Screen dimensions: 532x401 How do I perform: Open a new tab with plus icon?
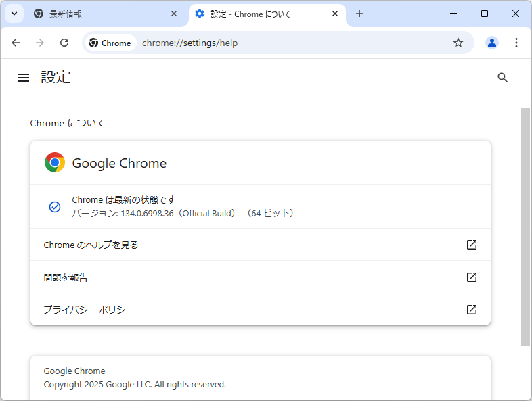359,14
